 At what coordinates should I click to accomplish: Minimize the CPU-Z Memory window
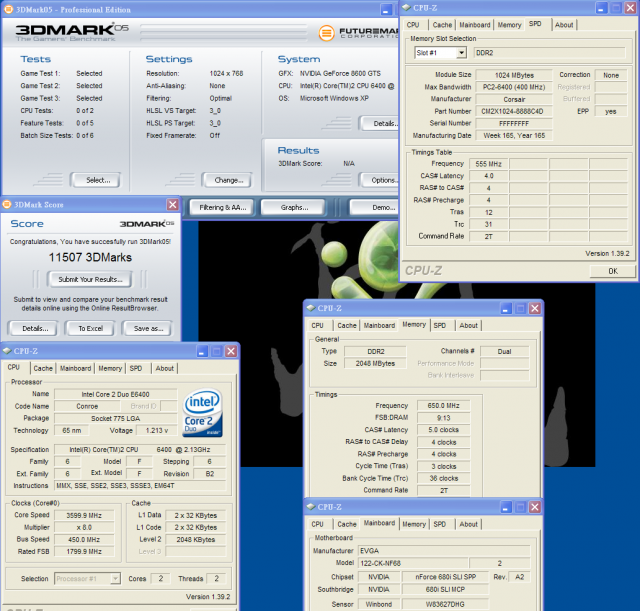[x=506, y=309]
